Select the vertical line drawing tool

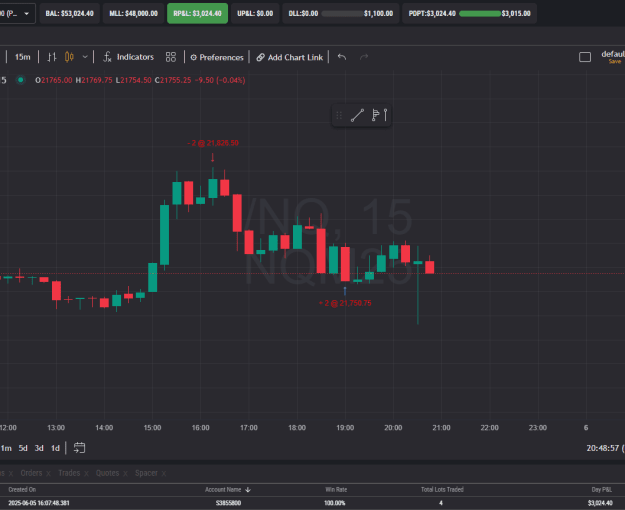[385, 115]
